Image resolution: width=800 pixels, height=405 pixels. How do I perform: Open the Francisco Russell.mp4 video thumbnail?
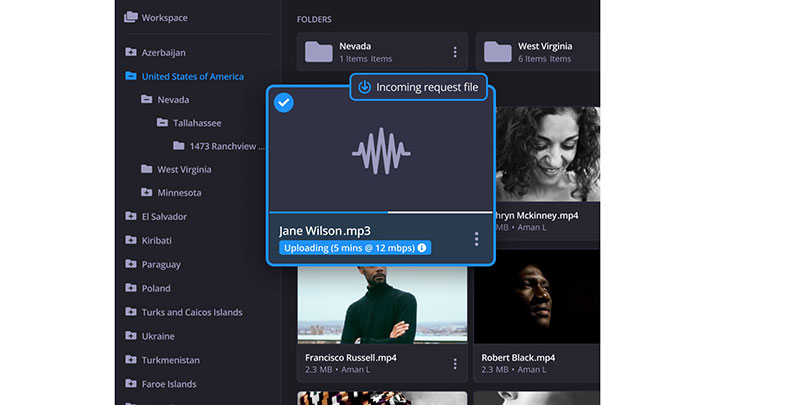tap(382, 305)
